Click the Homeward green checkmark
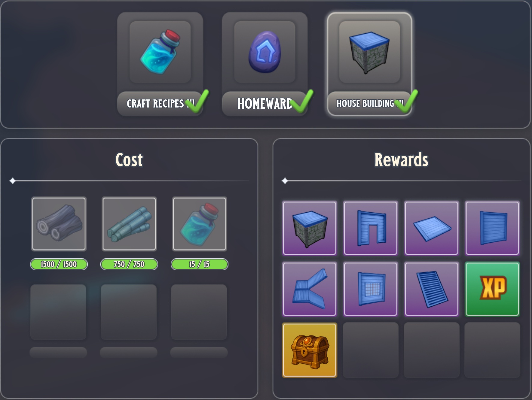532x400 pixels. pyautogui.click(x=302, y=101)
